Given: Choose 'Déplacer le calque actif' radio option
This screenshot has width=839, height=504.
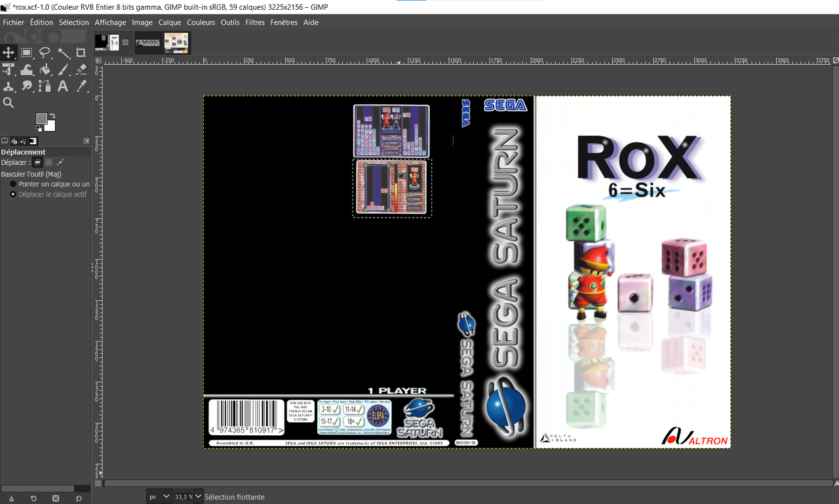Looking at the screenshot, I should coord(48,195).
